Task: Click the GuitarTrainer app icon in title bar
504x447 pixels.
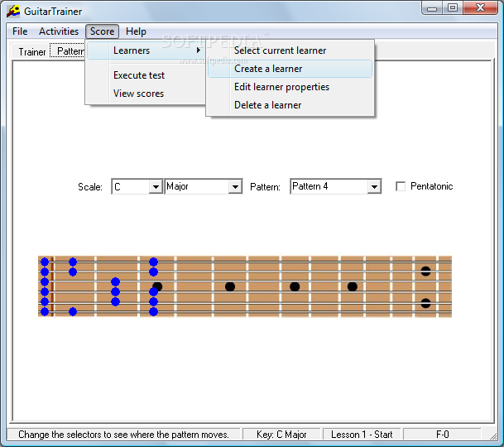Action: [13, 12]
